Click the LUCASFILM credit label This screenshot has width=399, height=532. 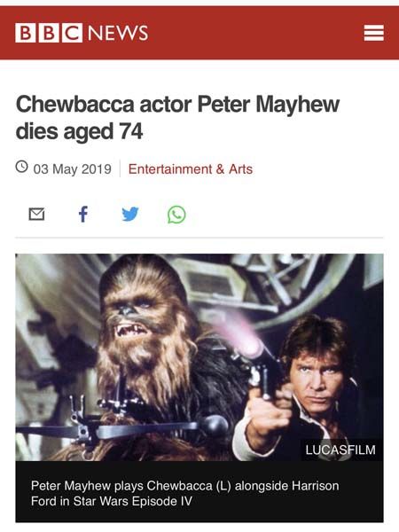(x=340, y=450)
